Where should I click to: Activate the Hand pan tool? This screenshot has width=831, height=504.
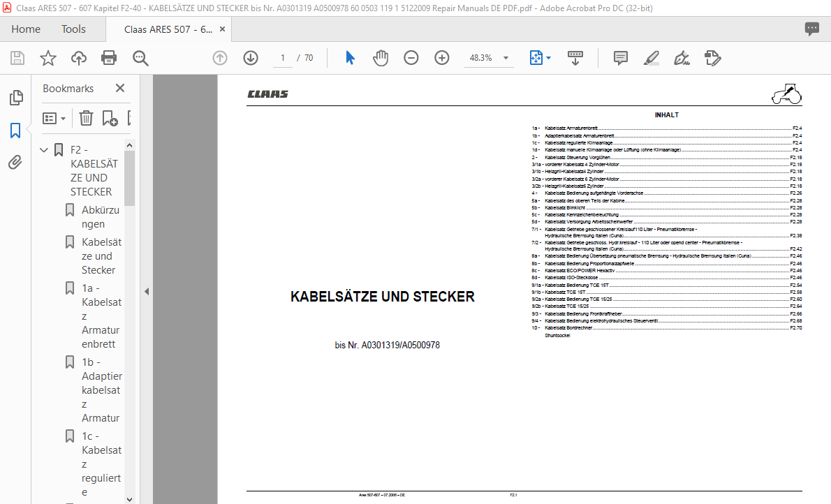(380, 58)
